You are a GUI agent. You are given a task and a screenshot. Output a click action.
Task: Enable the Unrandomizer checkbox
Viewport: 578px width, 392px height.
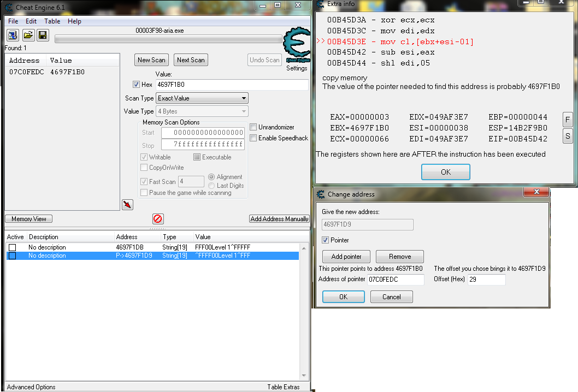click(x=253, y=127)
